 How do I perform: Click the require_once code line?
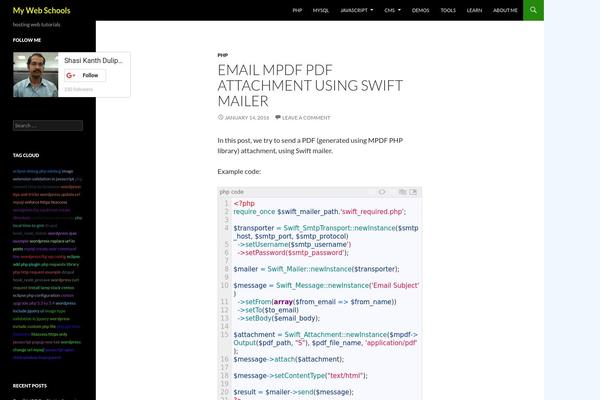tap(320, 212)
